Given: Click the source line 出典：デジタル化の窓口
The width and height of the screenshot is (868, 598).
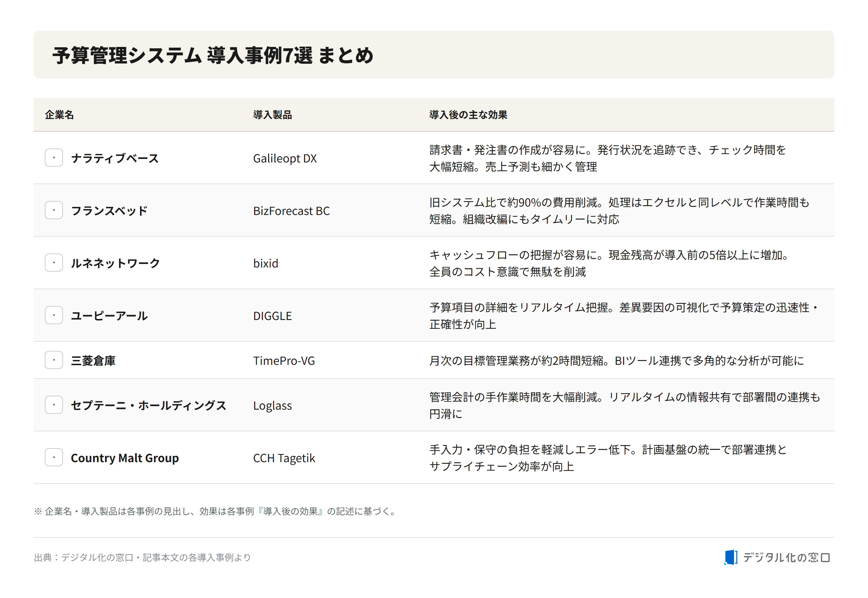Looking at the screenshot, I should point(142,557).
